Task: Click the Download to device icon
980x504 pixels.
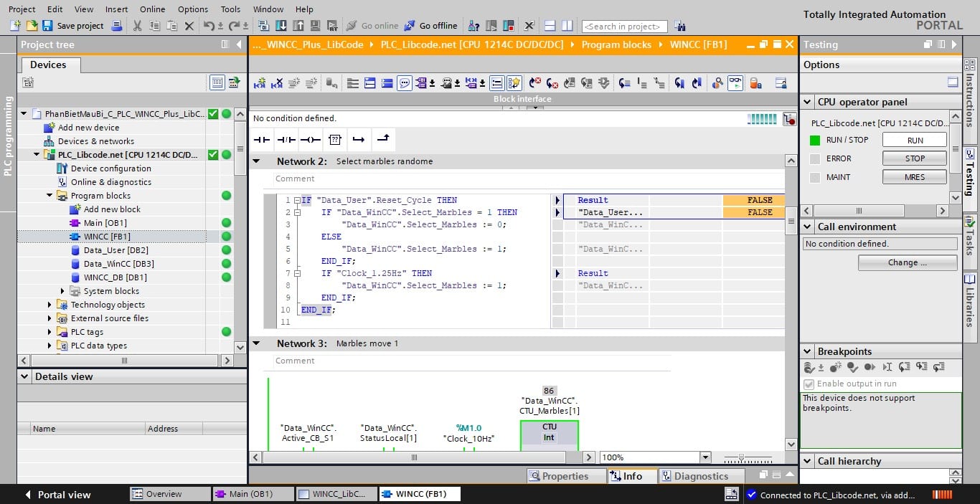Action: [x=281, y=26]
